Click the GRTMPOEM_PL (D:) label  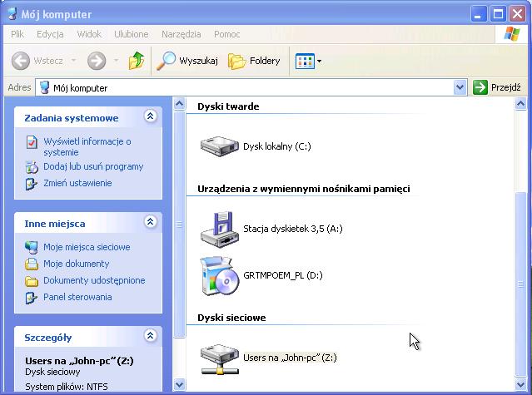tap(282, 275)
